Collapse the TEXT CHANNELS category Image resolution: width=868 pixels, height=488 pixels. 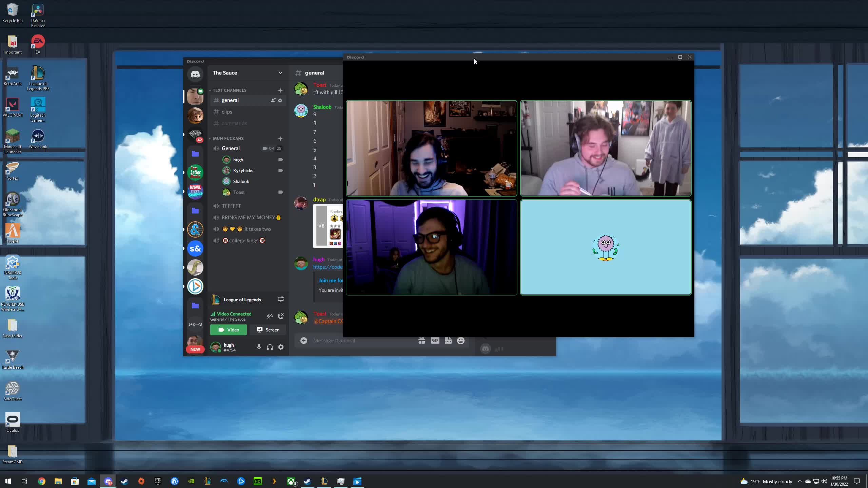229,90
